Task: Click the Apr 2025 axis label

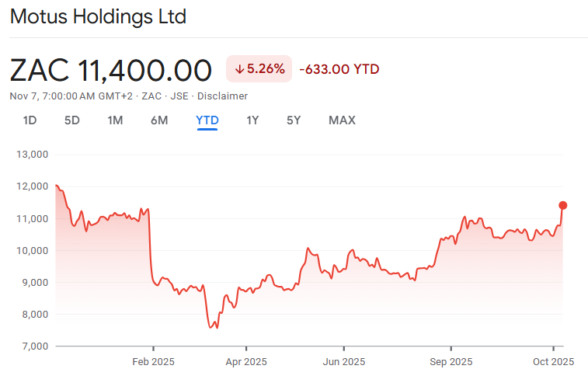Action: coord(245,362)
